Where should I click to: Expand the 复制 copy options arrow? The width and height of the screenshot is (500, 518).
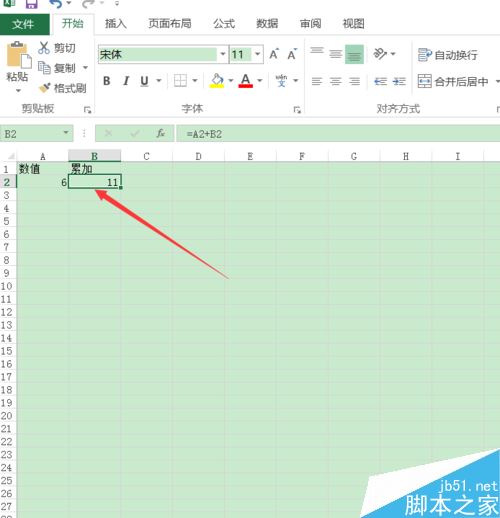point(85,68)
